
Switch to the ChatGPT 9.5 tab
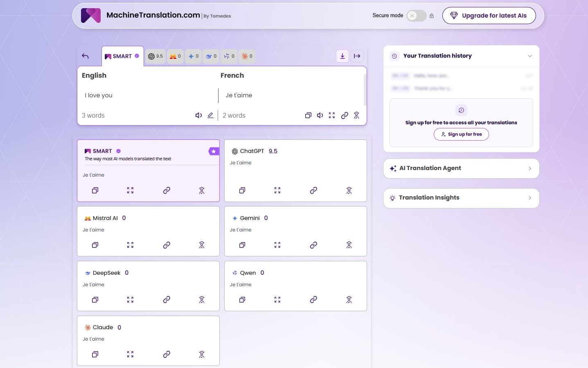pos(155,56)
